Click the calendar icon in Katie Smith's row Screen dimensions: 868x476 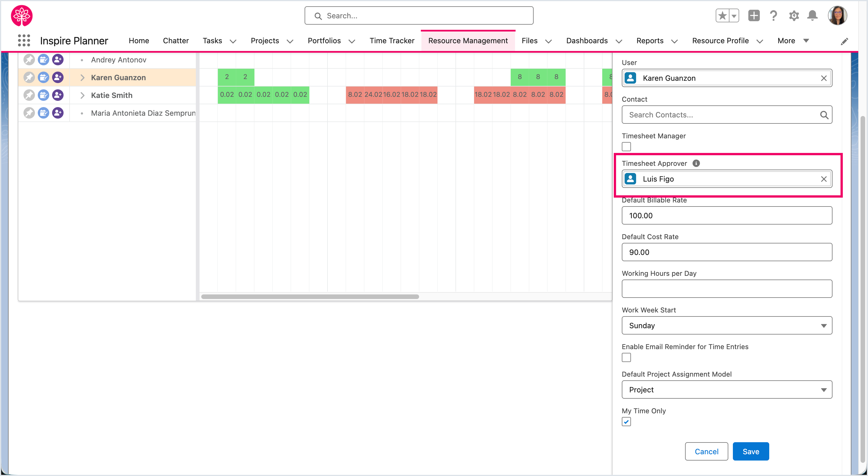44,95
